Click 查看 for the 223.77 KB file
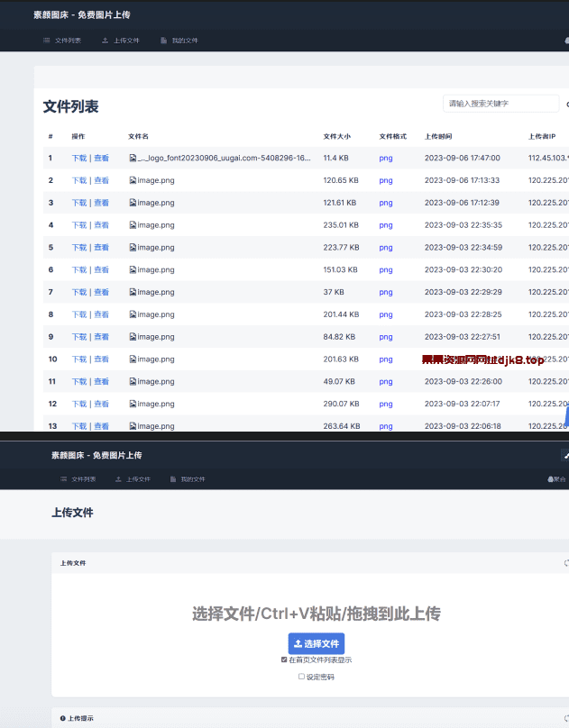 [101, 247]
